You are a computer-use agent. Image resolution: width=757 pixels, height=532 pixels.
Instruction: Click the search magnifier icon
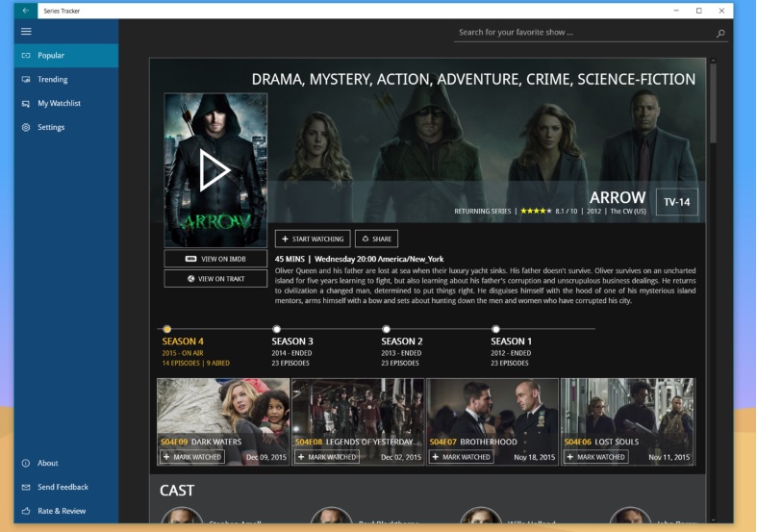click(720, 33)
